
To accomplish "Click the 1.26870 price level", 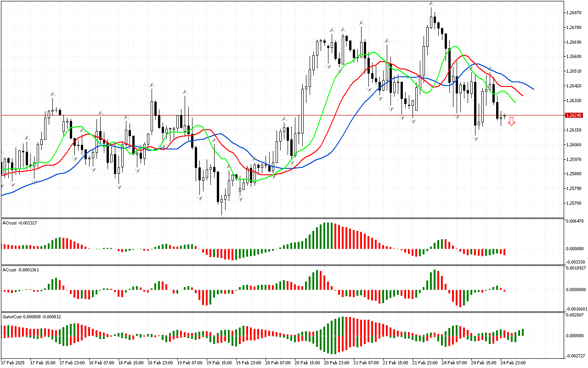I will (574, 12).
